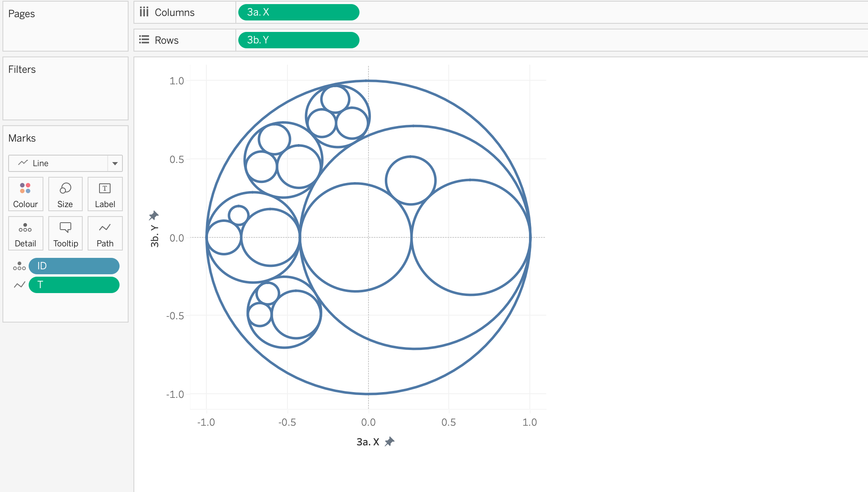Open the Label marks card
This screenshot has height=492, width=868.
coord(105,194)
